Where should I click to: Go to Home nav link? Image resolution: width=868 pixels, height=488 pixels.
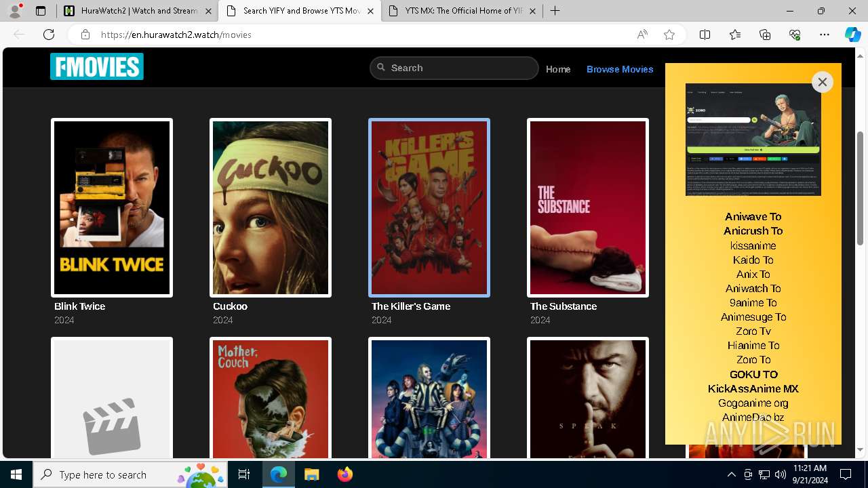(x=558, y=69)
